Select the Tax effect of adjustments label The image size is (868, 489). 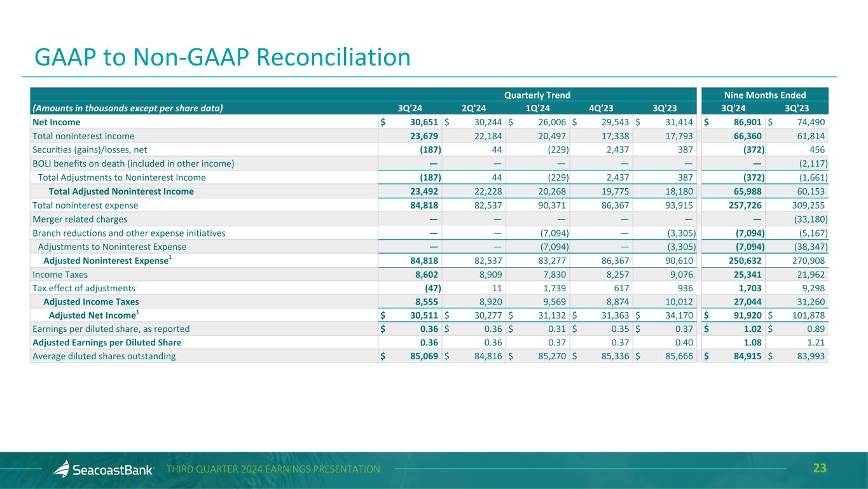tap(84, 288)
